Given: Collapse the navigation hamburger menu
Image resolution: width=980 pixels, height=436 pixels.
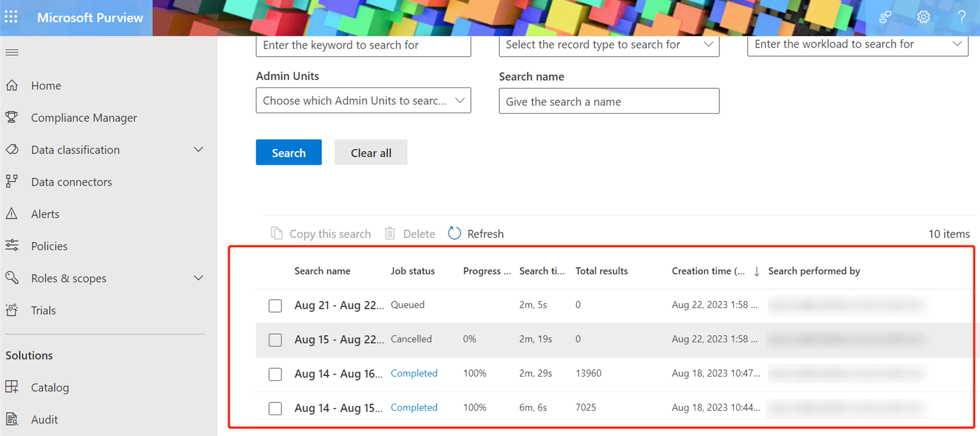Looking at the screenshot, I should 12,53.
